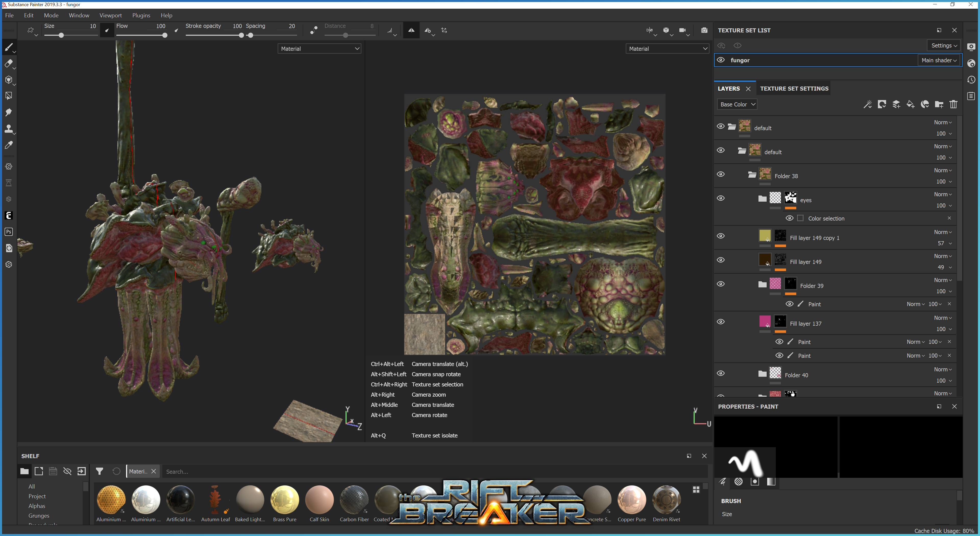
Task: Select the Paint brush tool
Action: tap(8, 47)
